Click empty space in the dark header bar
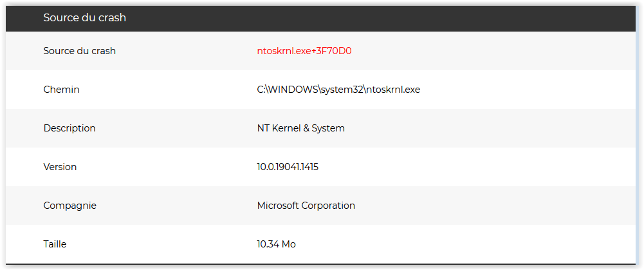Image resolution: width=644 pixels, height=270 pixels. pos(386,18)
